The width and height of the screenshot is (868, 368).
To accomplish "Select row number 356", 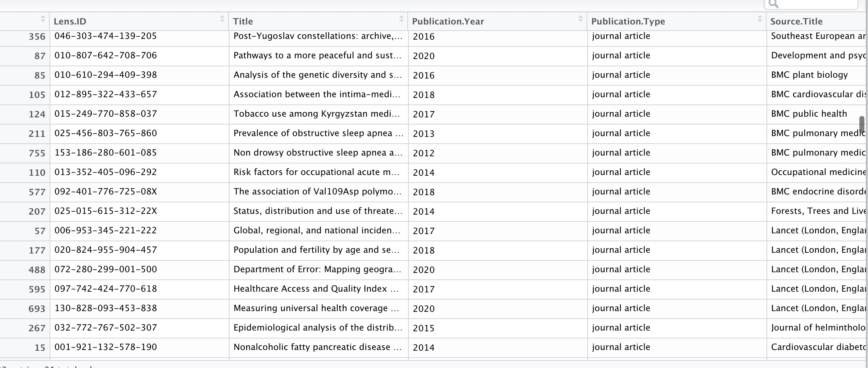I will point(37,37).
